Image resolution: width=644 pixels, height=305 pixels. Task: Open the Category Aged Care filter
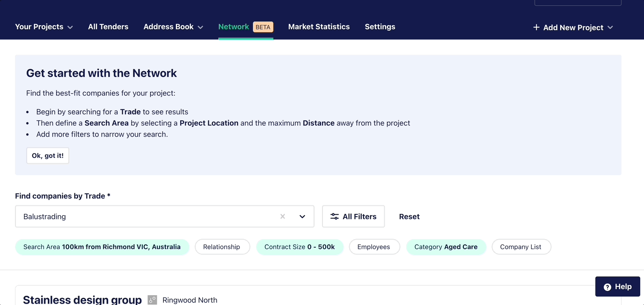pos(446,247)
